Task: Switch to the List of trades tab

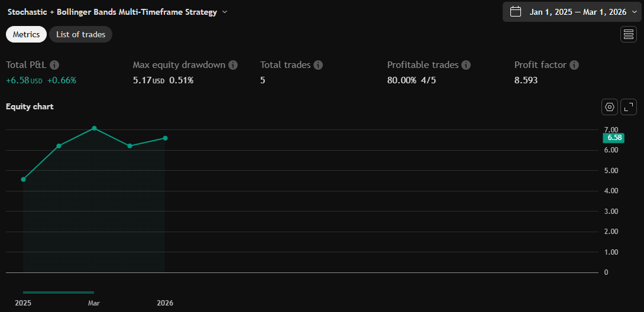Action: coord(80,34)
